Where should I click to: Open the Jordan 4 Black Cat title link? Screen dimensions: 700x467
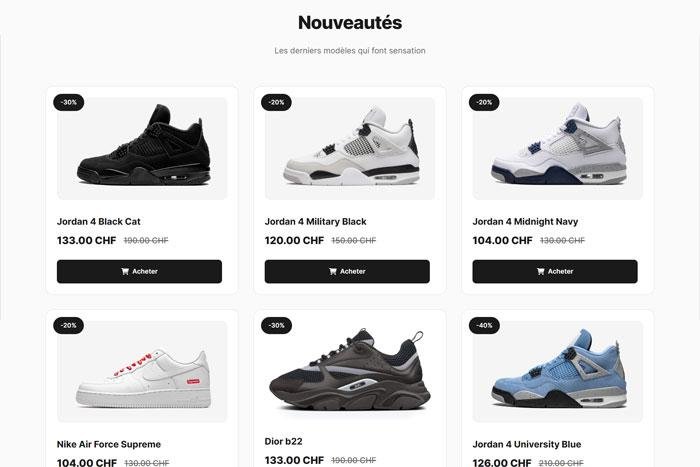99,221
